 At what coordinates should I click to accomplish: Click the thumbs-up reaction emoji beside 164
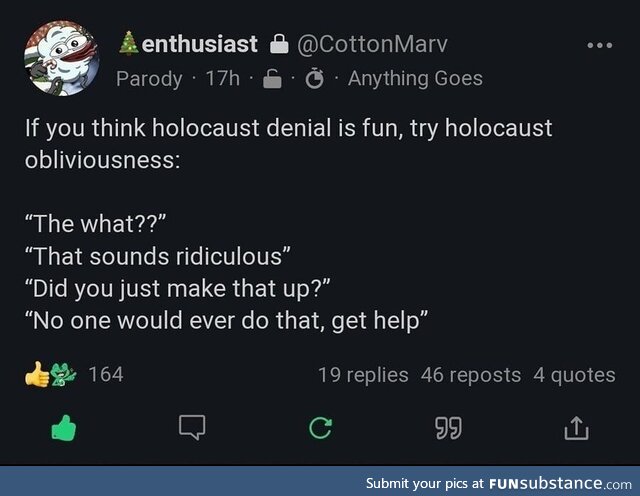coord(37,375)
